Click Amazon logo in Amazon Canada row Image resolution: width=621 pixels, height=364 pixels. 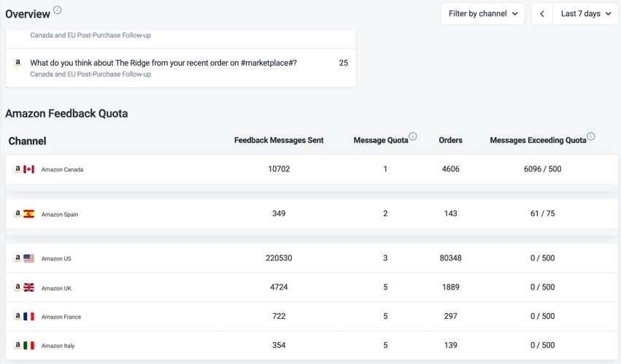(18, 169)
